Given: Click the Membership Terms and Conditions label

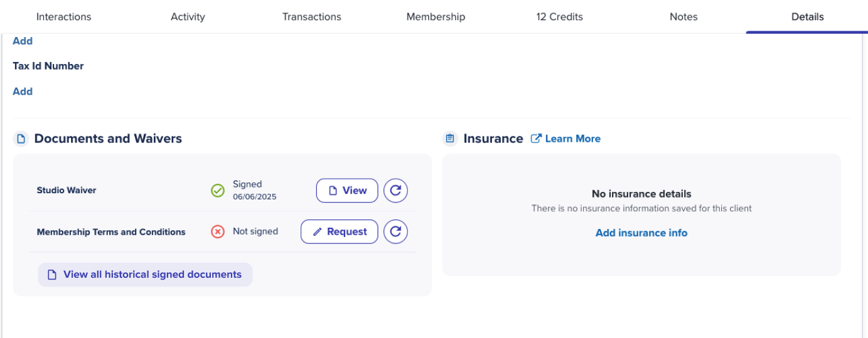Looking at the screenshot, I should click(111, 232).
